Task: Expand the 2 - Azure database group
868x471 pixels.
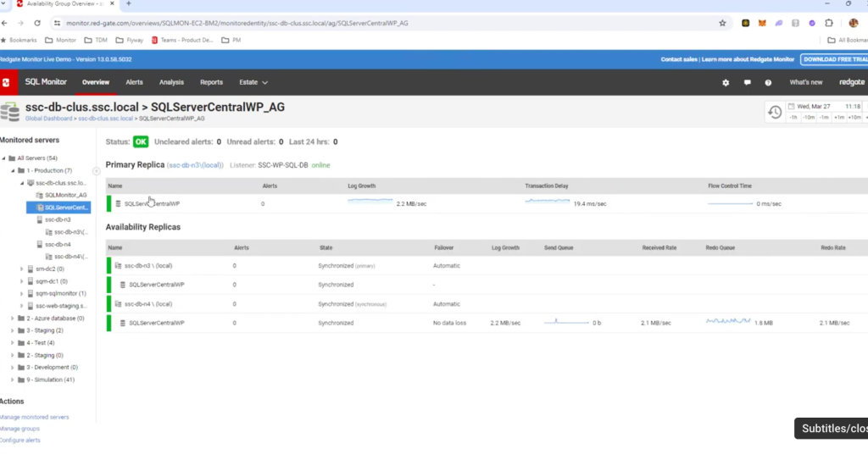Action: tap(13, 319)
